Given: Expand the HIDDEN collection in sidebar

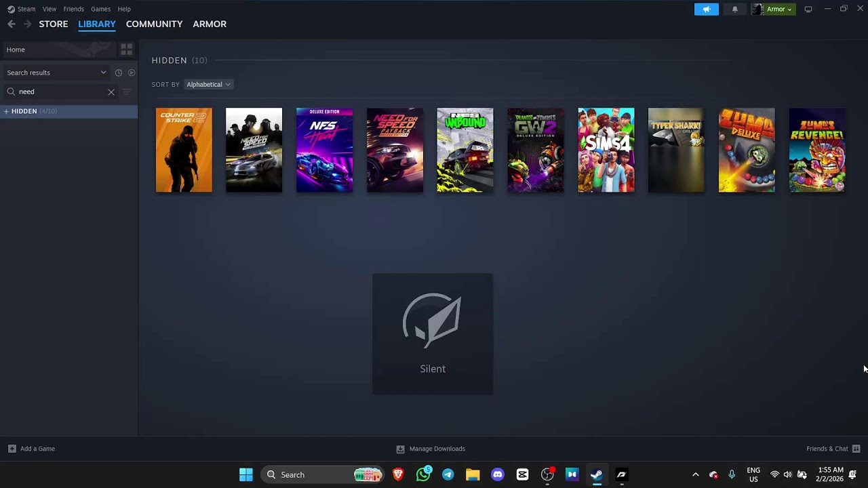Looking at the screenshot, I should click(6, 111).
